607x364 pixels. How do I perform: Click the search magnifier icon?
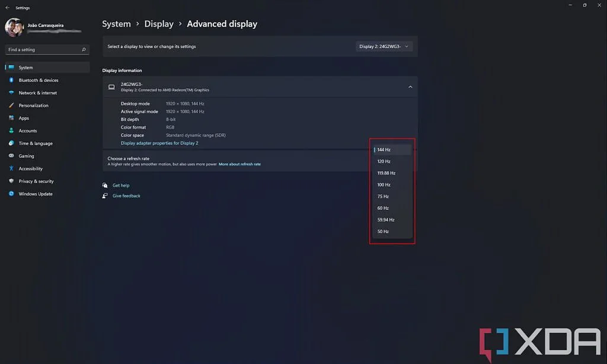point(84,50)
